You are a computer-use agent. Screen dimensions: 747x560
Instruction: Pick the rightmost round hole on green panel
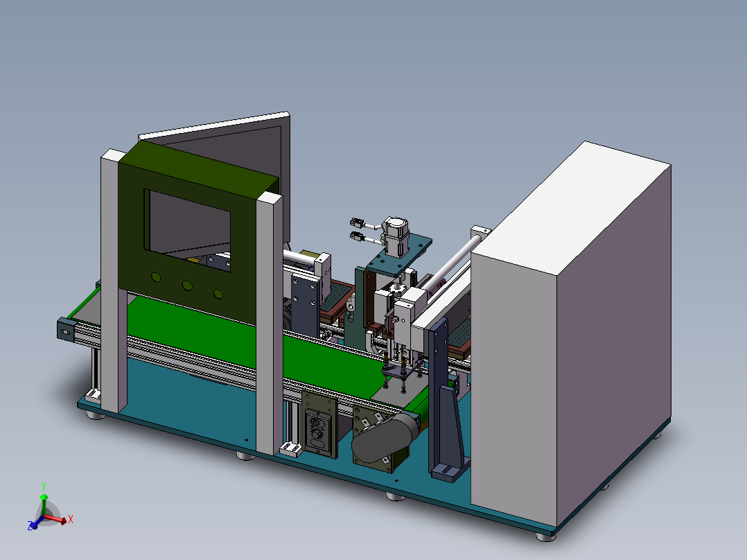tap(218, 294)
